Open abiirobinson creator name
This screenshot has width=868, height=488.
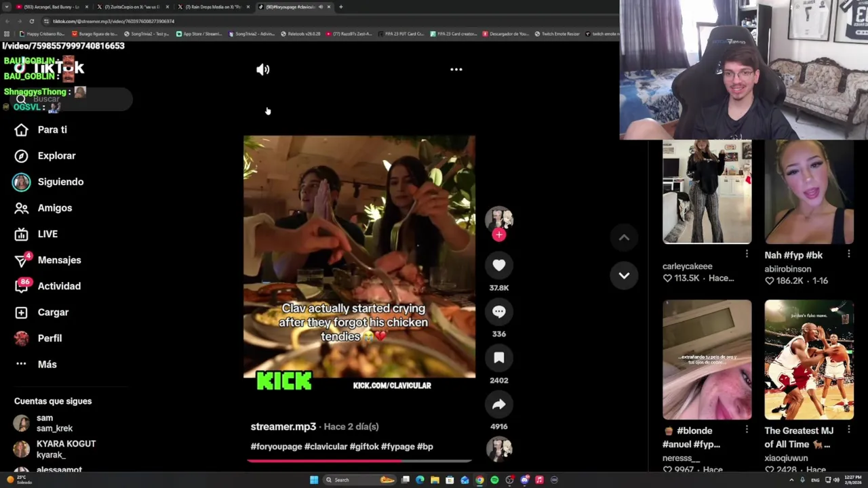coord(787,268)
